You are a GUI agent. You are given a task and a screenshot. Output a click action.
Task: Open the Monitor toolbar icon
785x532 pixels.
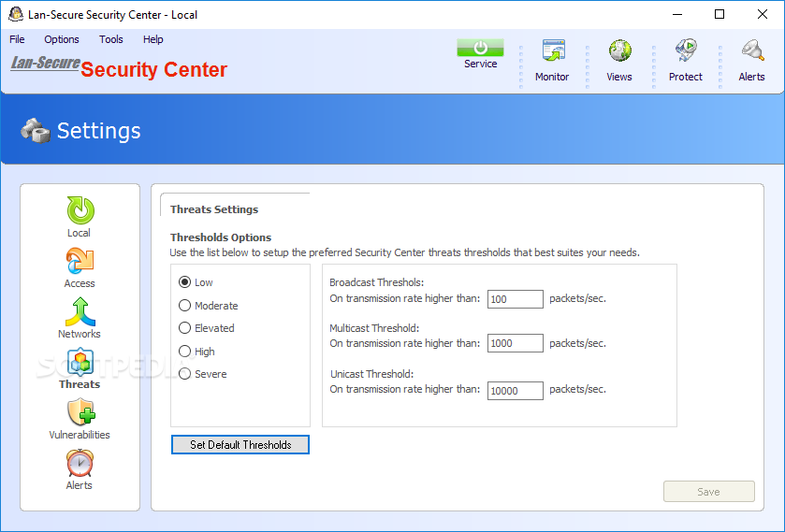553,50
